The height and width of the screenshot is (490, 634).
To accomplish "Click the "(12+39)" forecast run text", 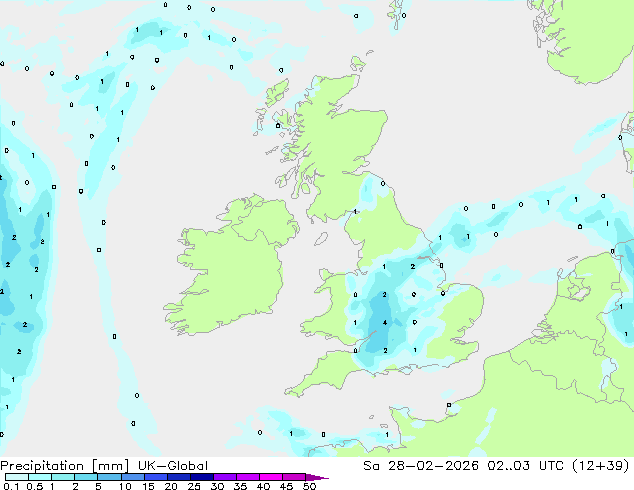I will (x=601, y=466).
